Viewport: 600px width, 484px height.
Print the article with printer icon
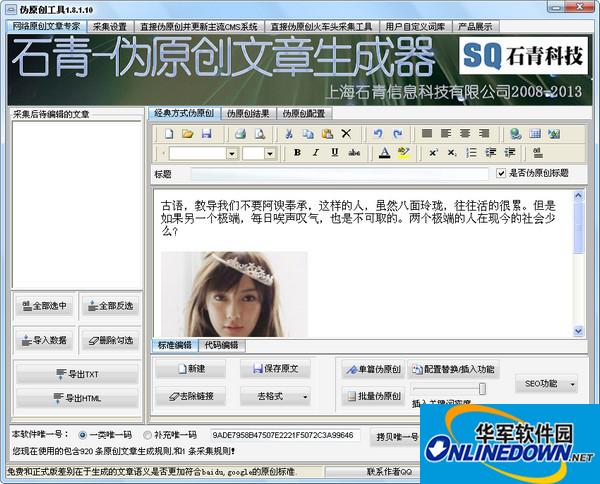click(240, 134)
